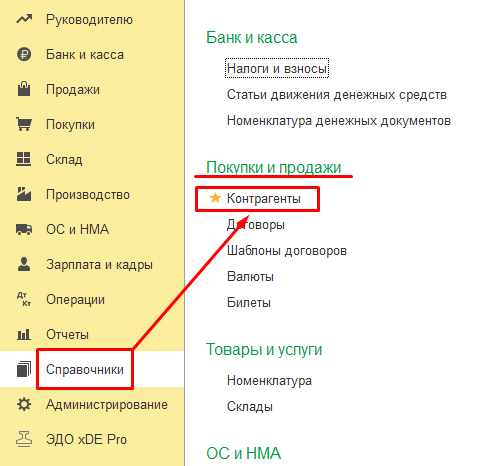Viewport: 481px width, 466px height.
Task: Click the stamp icon for ЭДО xDE Pro
Action: tap(24, 439)
